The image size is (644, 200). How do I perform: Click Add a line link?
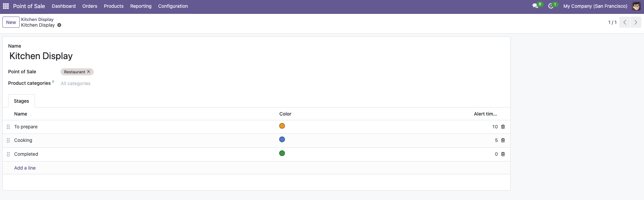25,168
